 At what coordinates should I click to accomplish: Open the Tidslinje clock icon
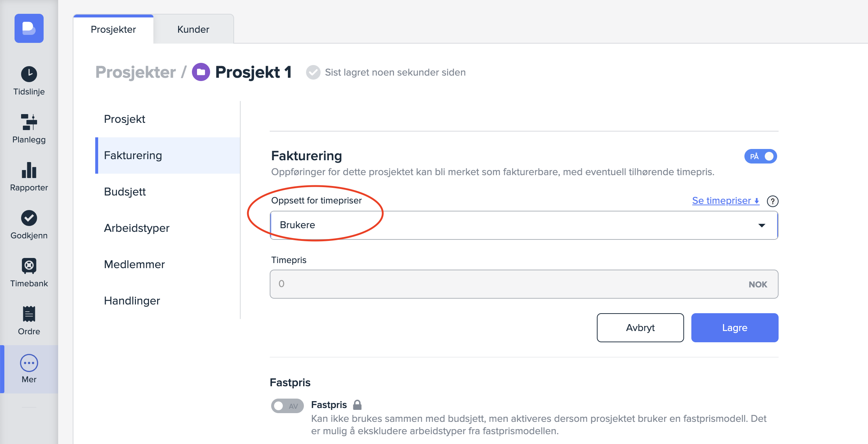tap(29, 74)
